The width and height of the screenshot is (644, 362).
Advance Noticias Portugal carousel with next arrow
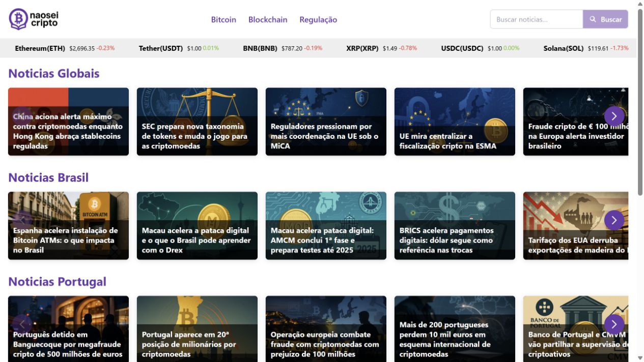click(614, 324)
